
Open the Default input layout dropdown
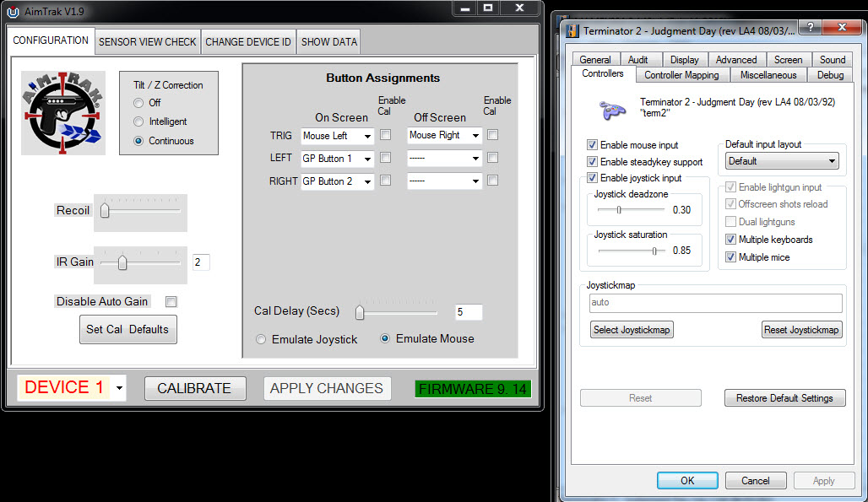tap(782, 161)
